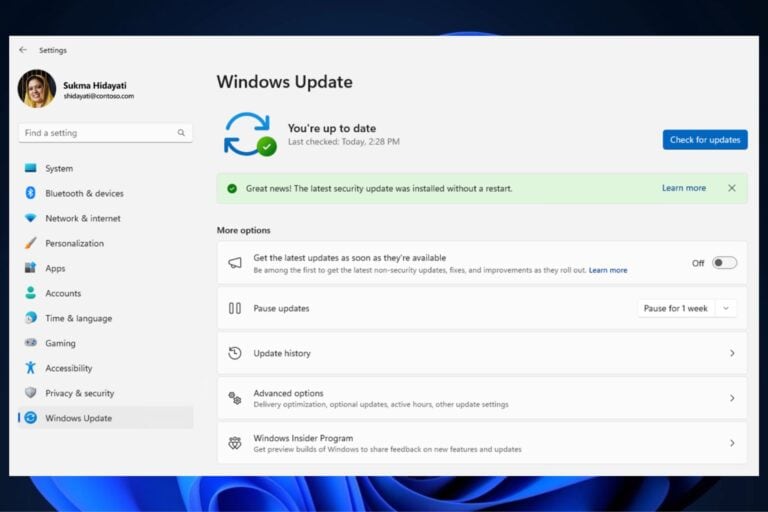The width and height of the screenshot is (768, 512).
Task: Select Windows Update in sidebar
Action: [105, 418]
